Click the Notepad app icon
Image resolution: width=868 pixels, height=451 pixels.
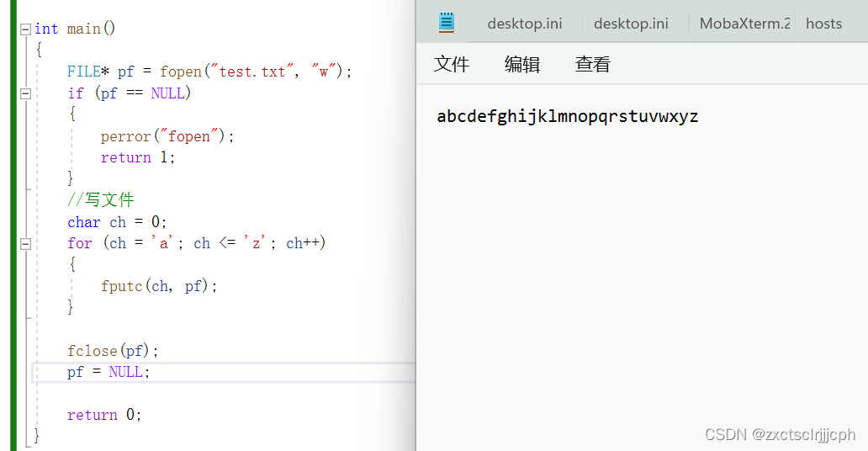[x=447, y=23]
